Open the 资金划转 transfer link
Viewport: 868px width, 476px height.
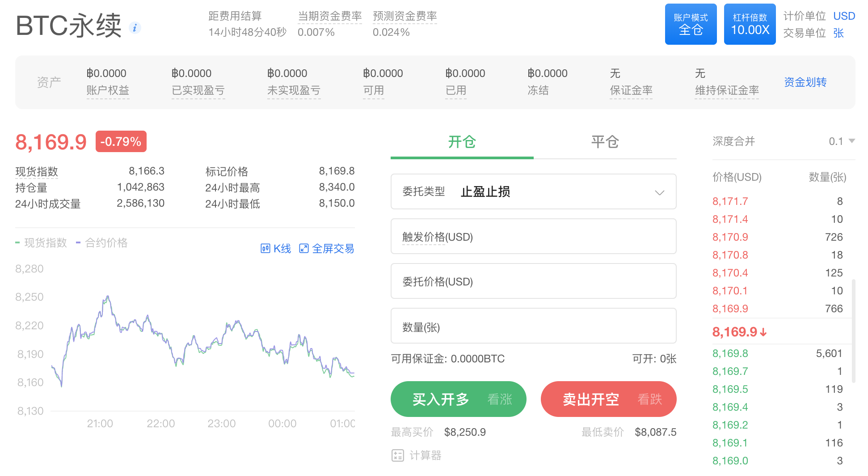[805, 82]
